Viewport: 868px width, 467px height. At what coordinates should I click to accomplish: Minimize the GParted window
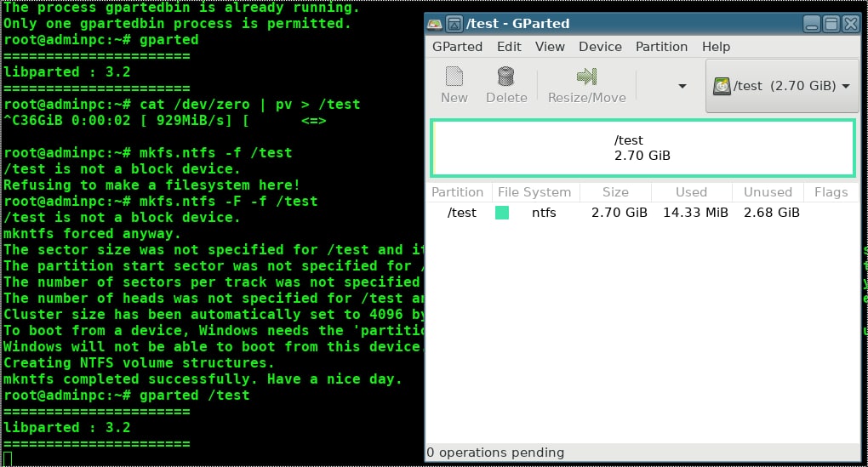(812, 24)
